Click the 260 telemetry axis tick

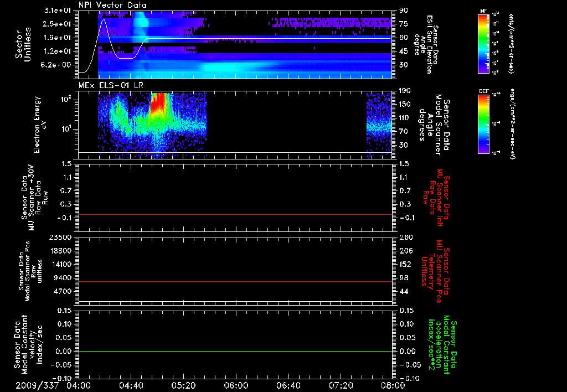(x=406, y=238)
